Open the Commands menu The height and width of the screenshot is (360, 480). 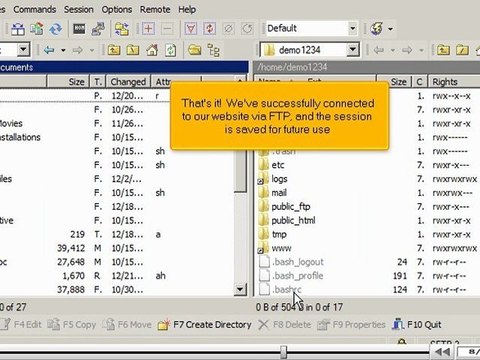coord(34,9)
